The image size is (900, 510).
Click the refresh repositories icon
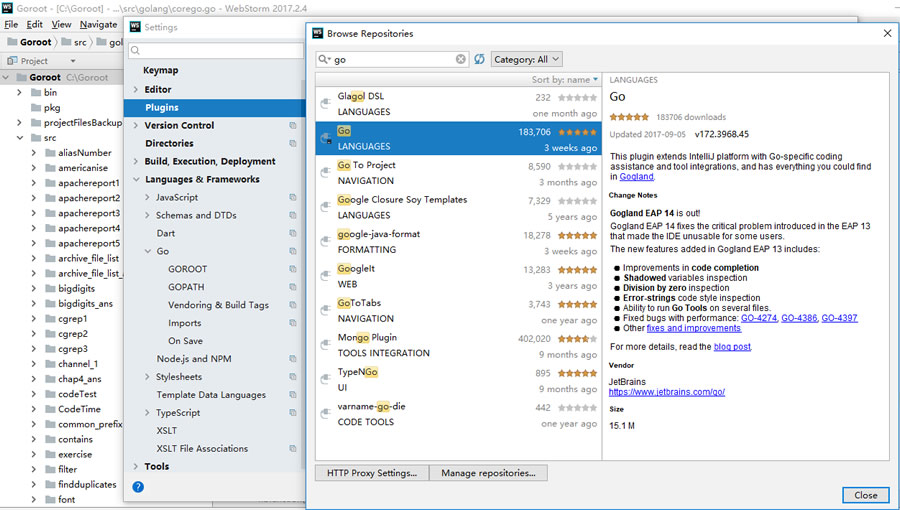480,60
